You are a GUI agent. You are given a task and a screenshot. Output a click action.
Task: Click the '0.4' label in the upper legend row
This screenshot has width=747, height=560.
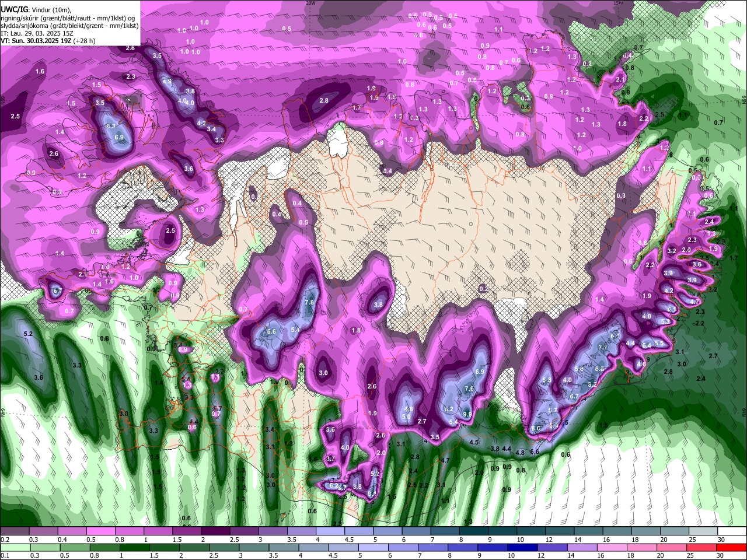coord(62,540)
